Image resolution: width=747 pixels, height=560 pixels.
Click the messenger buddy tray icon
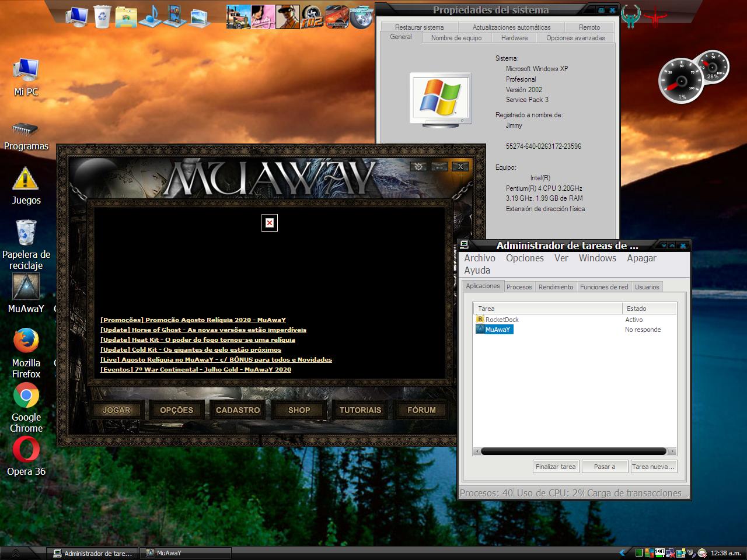tap(702, 552)
